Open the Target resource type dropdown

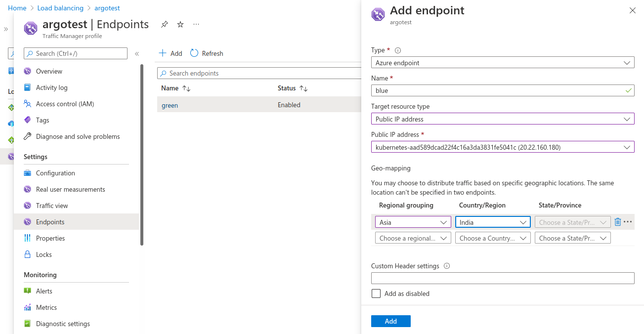(503, 119)
